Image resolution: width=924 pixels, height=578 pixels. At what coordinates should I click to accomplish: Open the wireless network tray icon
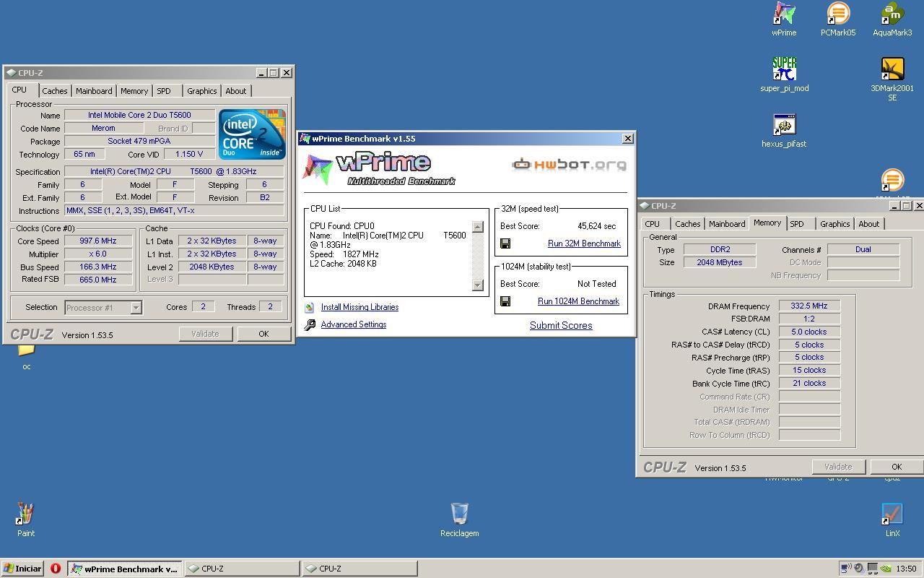pyautogui.click(x=846, y=569)
